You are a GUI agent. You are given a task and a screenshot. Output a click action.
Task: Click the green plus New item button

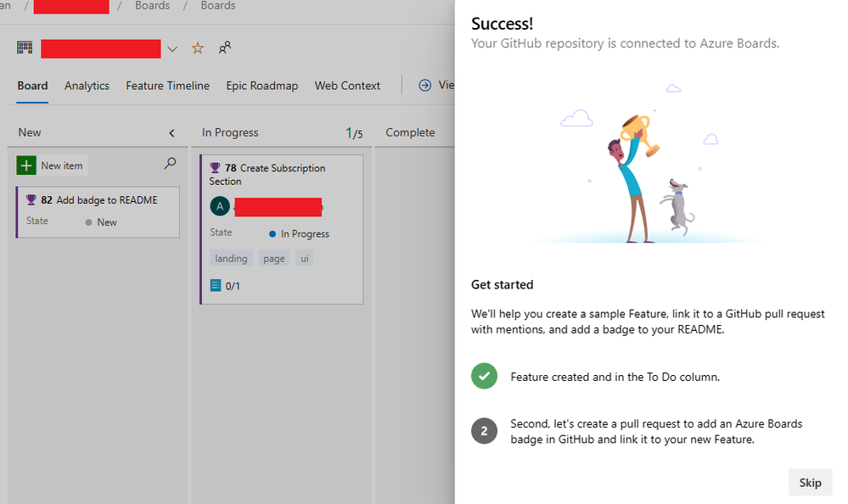pos(26,165)
